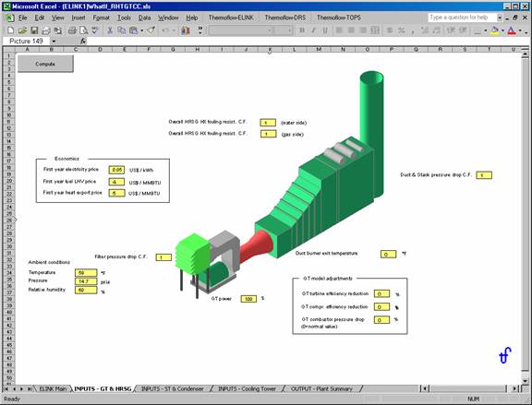Screen dimensions: 532x405
Task: Click the Print icon in the toolbar
Action: click(x=72, y=30)
